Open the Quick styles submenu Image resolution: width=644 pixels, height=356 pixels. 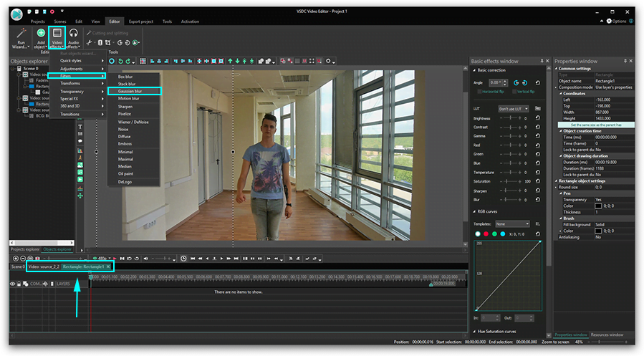coord(77,61)
